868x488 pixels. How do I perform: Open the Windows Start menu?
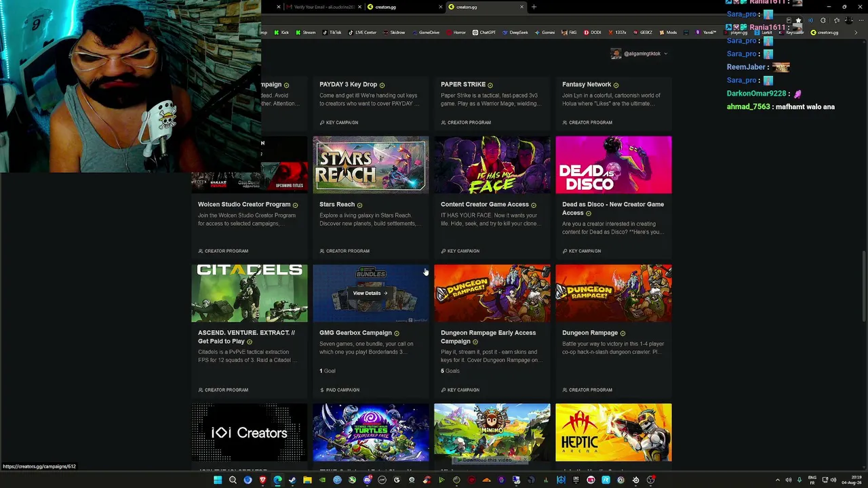coord(218,480)
